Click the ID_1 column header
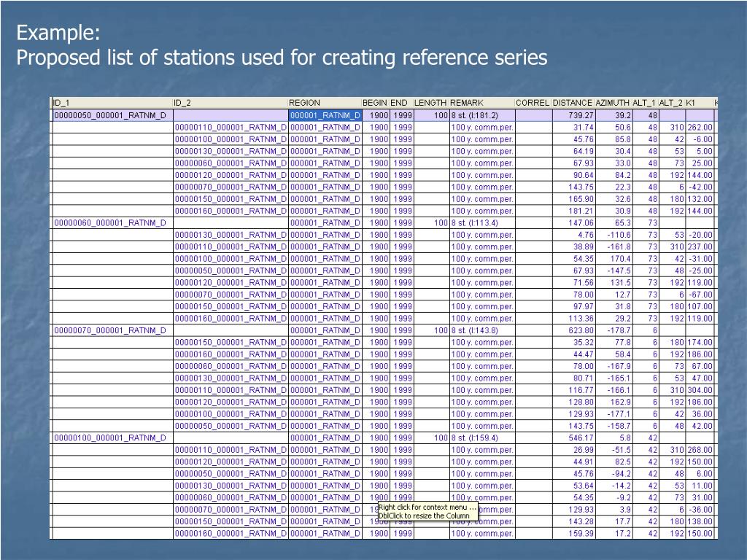Viewport: 747px width, 560px height. [112, 103]
